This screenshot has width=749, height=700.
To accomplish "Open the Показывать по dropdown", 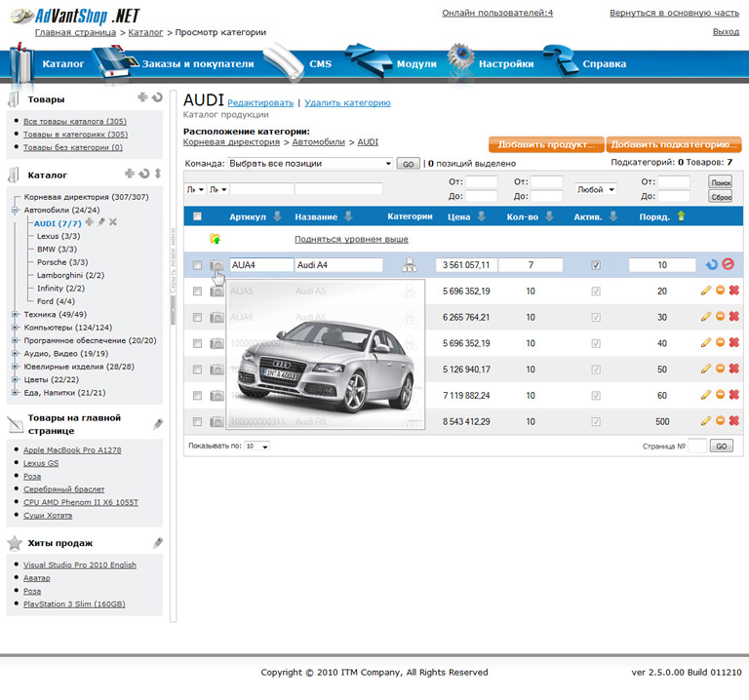I will 257,446.
